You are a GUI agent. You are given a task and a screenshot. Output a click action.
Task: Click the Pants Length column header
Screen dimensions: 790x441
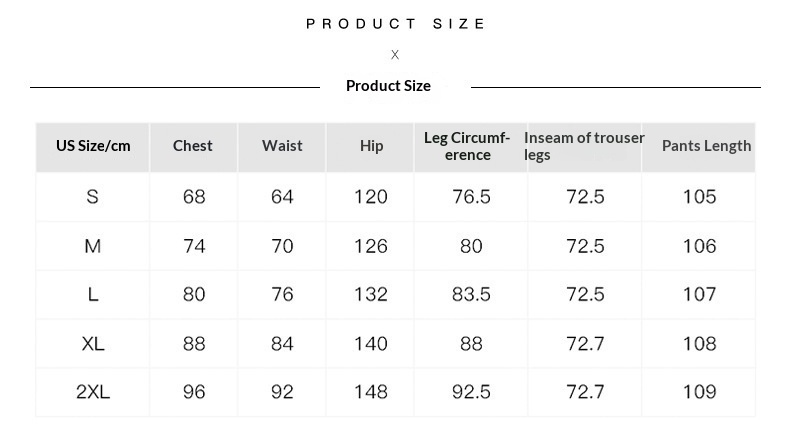[706, 146]
